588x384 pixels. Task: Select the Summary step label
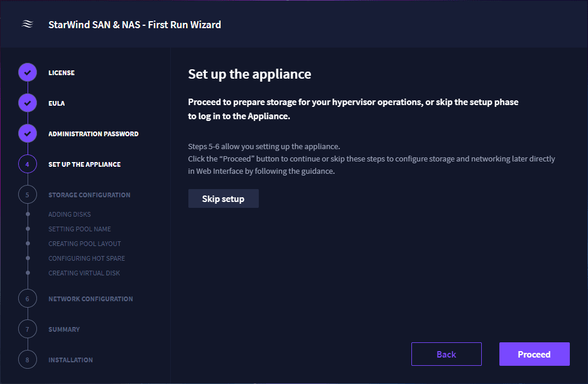64,329
